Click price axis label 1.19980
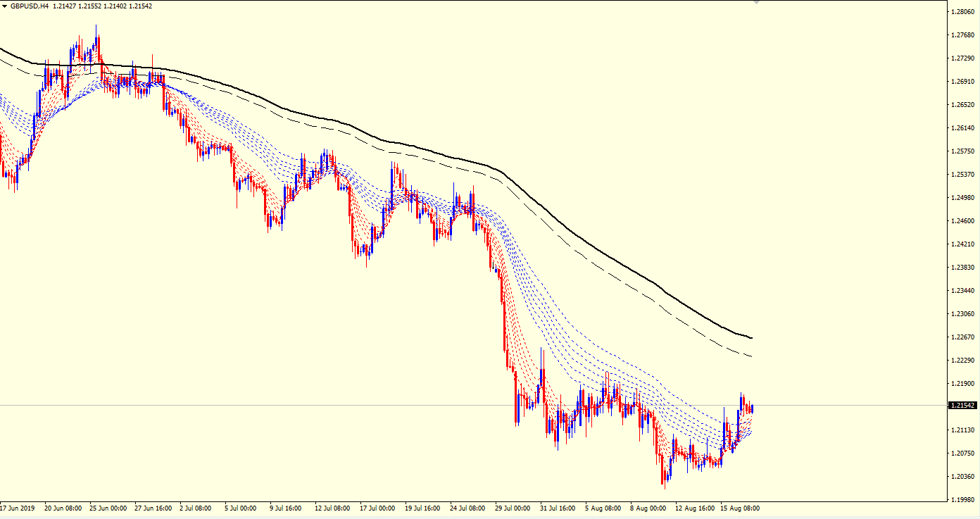The height and width of the screenshot is (519, 980). coord(962,500)
